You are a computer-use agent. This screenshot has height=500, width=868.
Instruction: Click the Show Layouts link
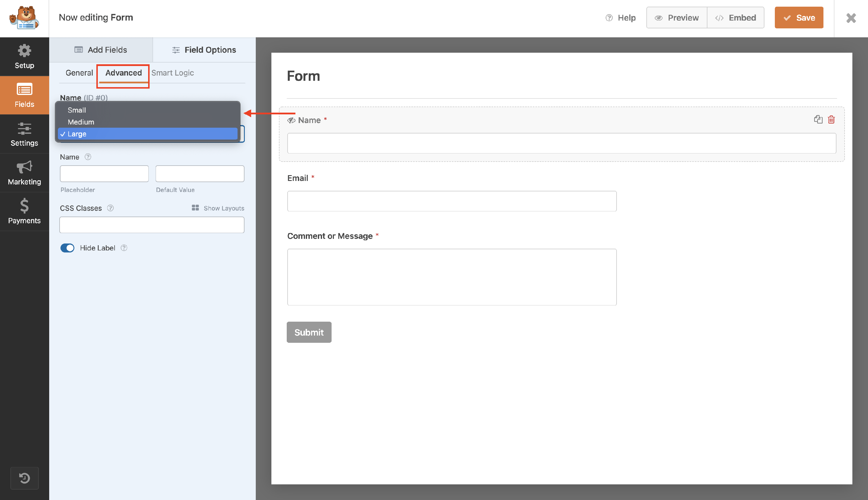tap(218, 208)
